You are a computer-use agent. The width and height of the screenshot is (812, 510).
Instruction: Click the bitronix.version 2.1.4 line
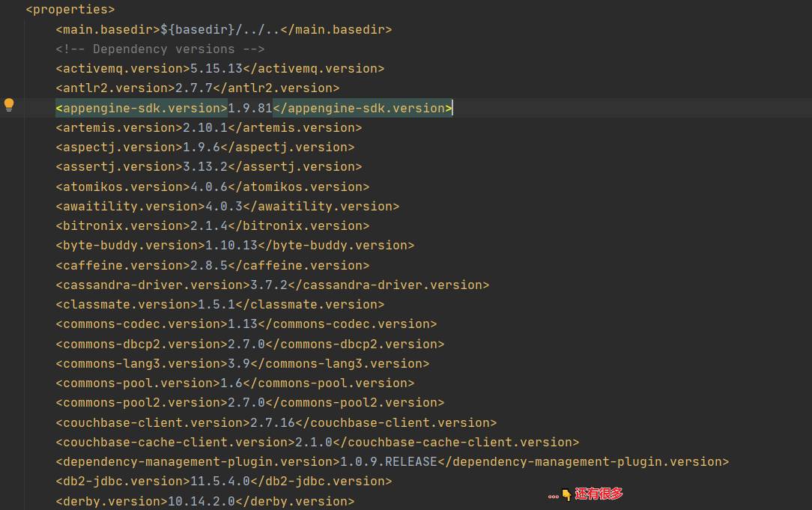point(212,225)
